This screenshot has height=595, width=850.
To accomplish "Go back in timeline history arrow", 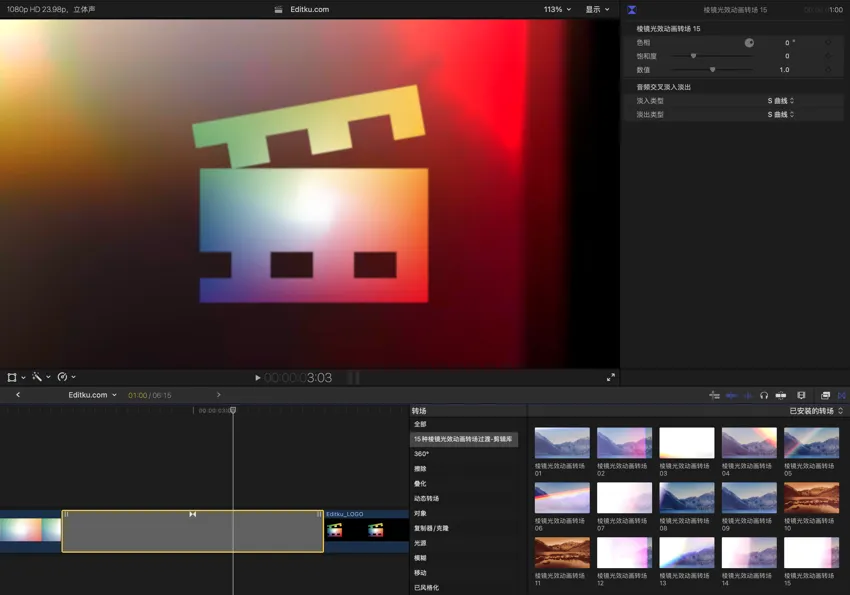I will click(18, 395).
